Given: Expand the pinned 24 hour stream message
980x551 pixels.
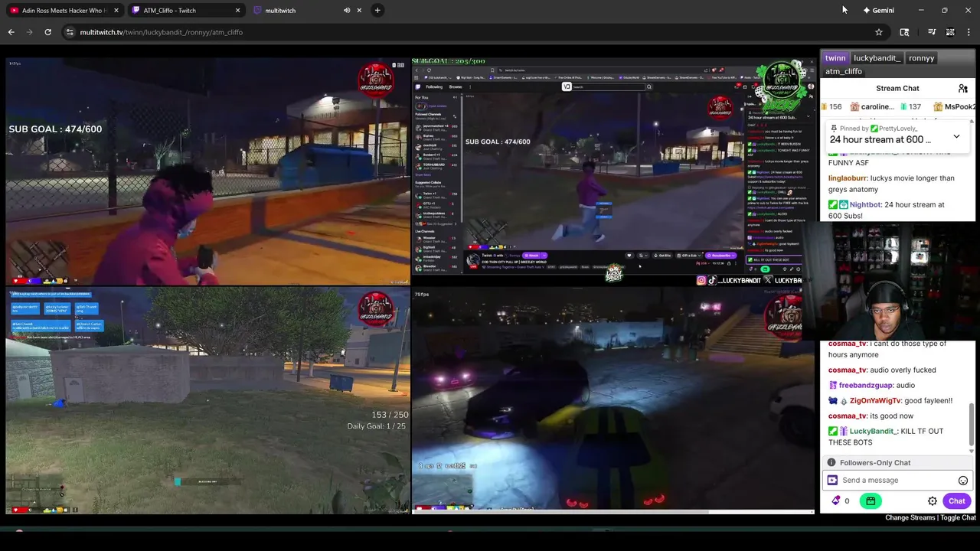Looking at the screenshot, I should (956, 136).
